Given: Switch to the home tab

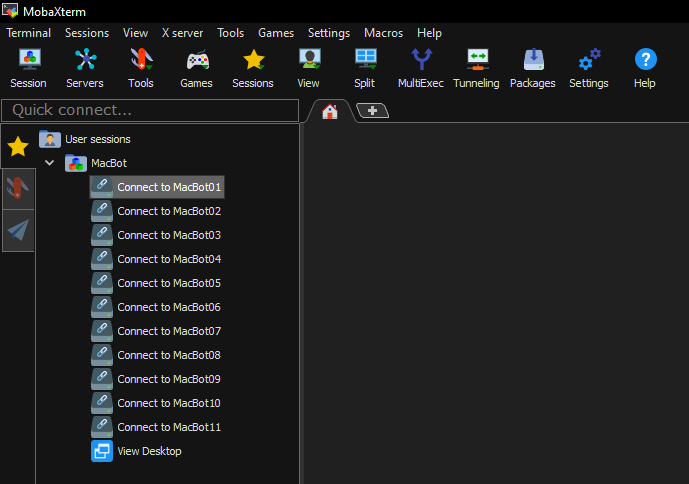Looking at the screenshot, I should (x=329, y=111).
